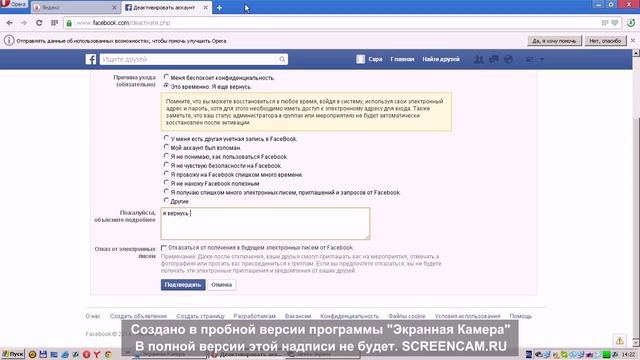Expand the Facebook account dropdown arrow
Viewport: 640px width, 360px height.
(x=542, y=59)
